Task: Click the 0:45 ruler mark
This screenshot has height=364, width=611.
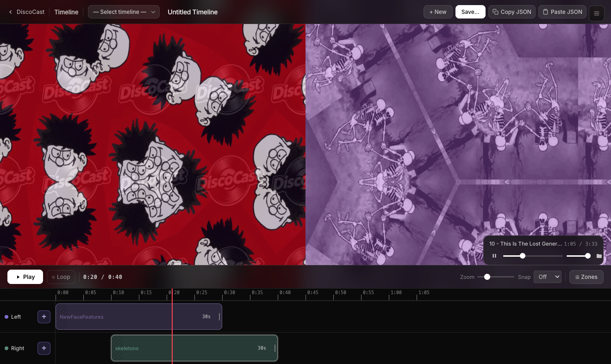Action: coord(313,293)
